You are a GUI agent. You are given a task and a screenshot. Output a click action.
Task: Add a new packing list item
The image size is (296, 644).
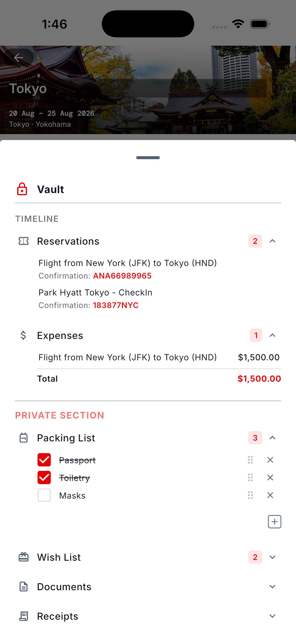pos(275,522)
